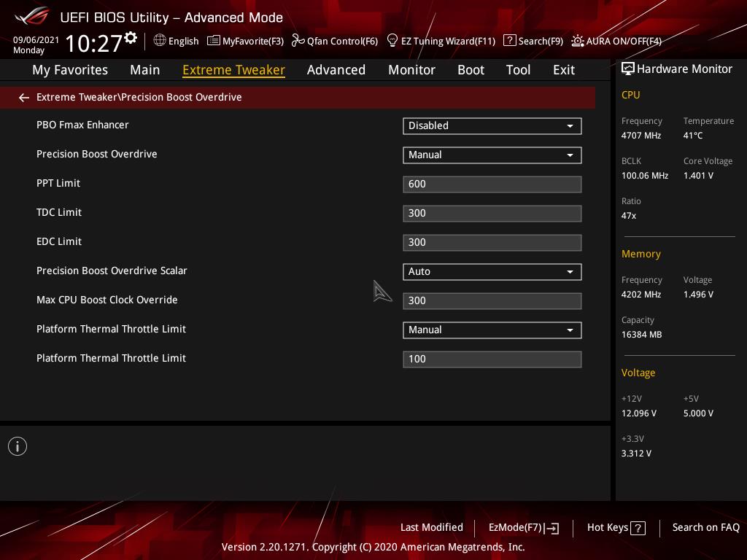This screenshot has height=560, width=747.
Task: Open Precision Boost Overdrive Scalar dropdown
Action: (x=492, y=271)
